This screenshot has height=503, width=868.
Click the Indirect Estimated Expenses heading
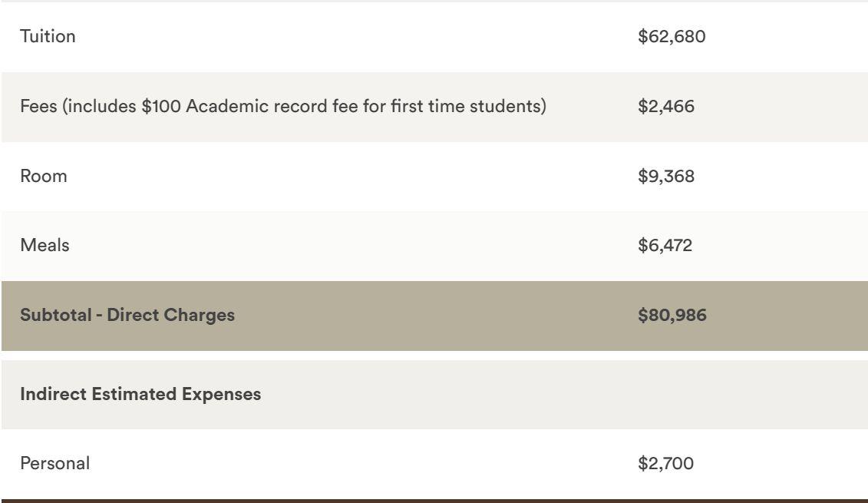140,395
